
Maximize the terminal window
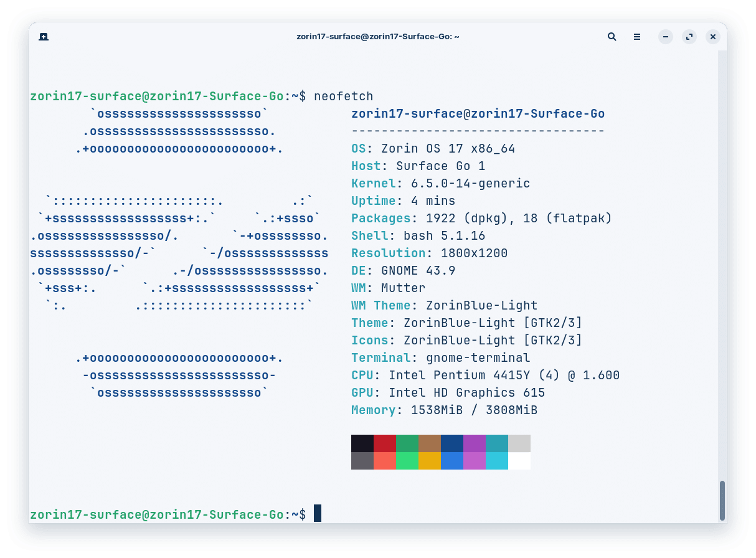tap(689, 37)
